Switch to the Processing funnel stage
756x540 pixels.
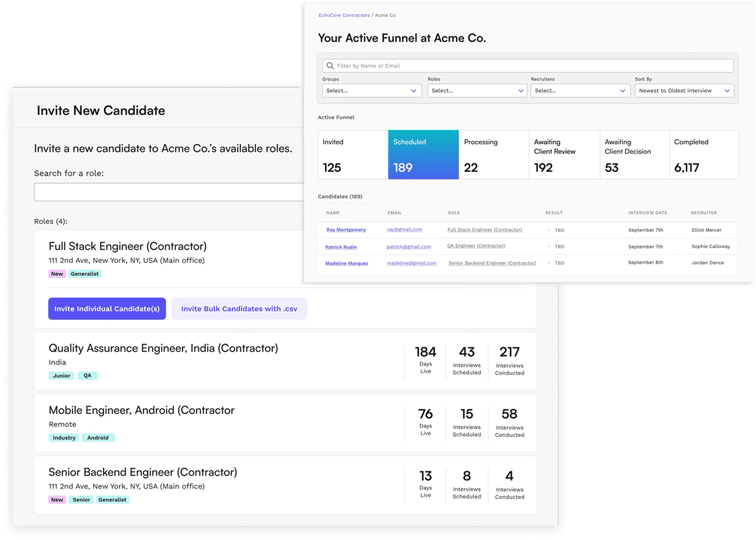pos(494,154)
